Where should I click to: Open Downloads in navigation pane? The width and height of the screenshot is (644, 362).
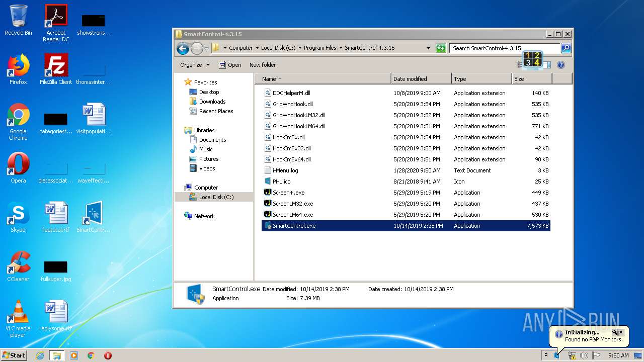click(207, 102)
